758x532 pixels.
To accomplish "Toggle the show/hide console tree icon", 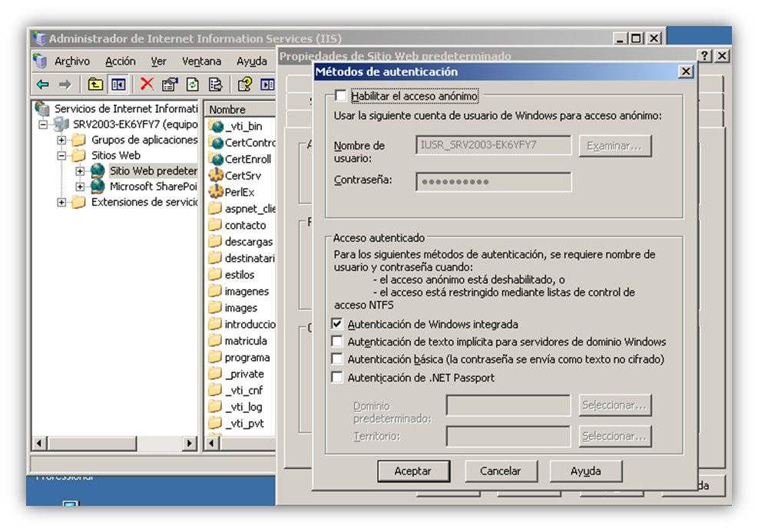I will coord(118,84).
